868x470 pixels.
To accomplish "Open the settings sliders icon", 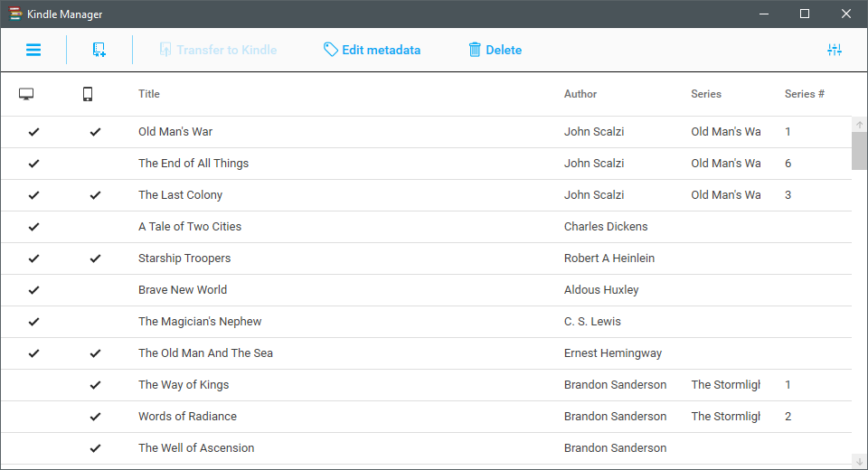I will pyautogui.click(x=835, y=50).
